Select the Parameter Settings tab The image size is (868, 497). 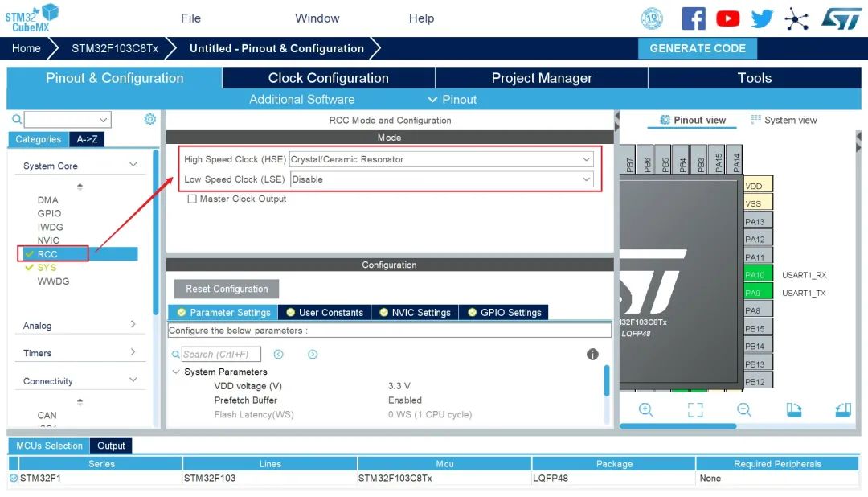[223, 313]
